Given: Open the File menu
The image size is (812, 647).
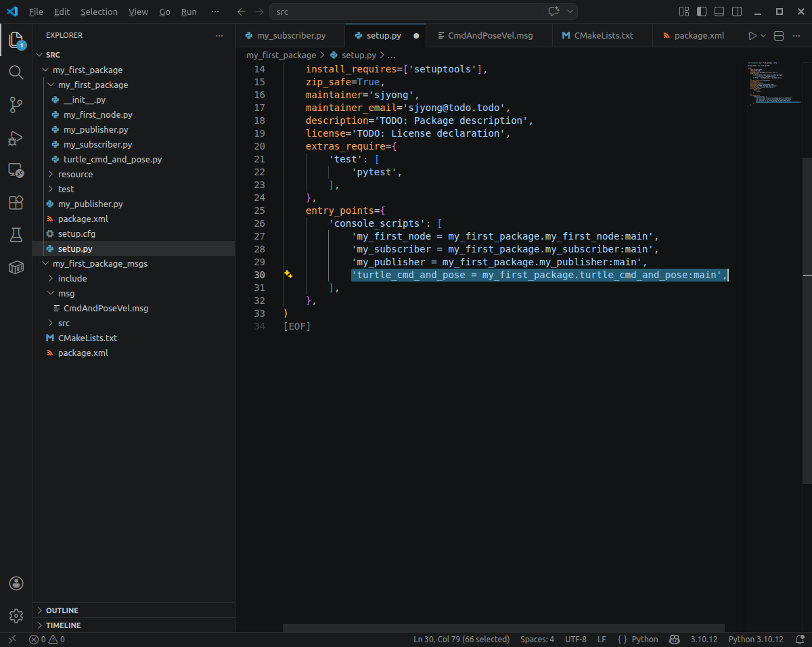Looking at the screenshot, I should coord(36,12).
